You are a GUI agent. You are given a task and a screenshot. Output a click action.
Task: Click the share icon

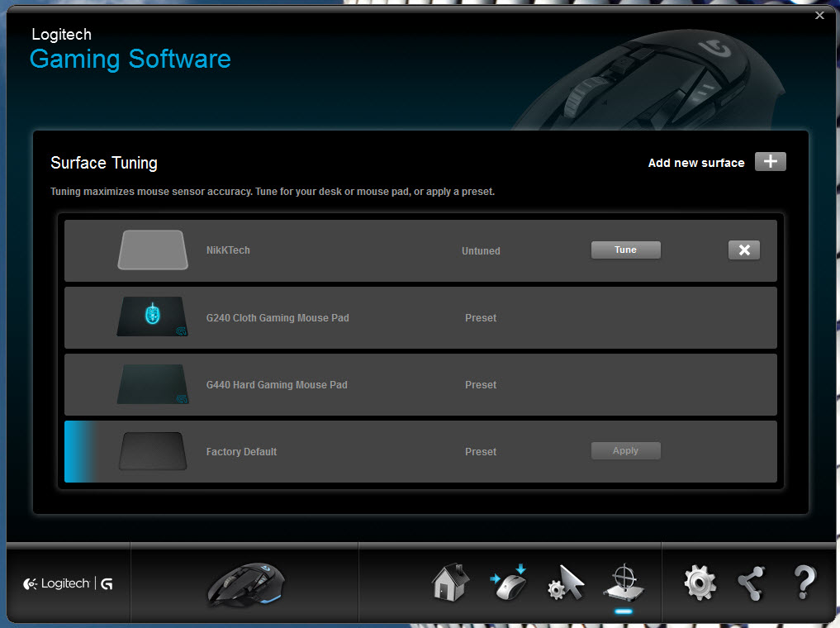tap(752, 583)
